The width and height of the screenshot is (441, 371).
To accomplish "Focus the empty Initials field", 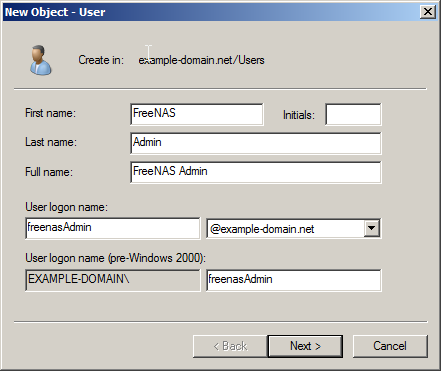I will 353,114.
